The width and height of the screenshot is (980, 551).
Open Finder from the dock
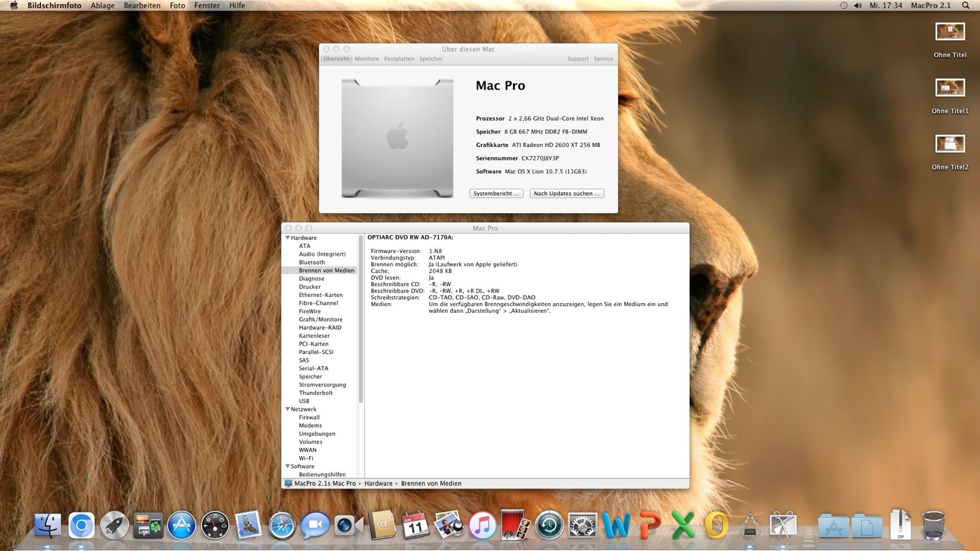48,525
